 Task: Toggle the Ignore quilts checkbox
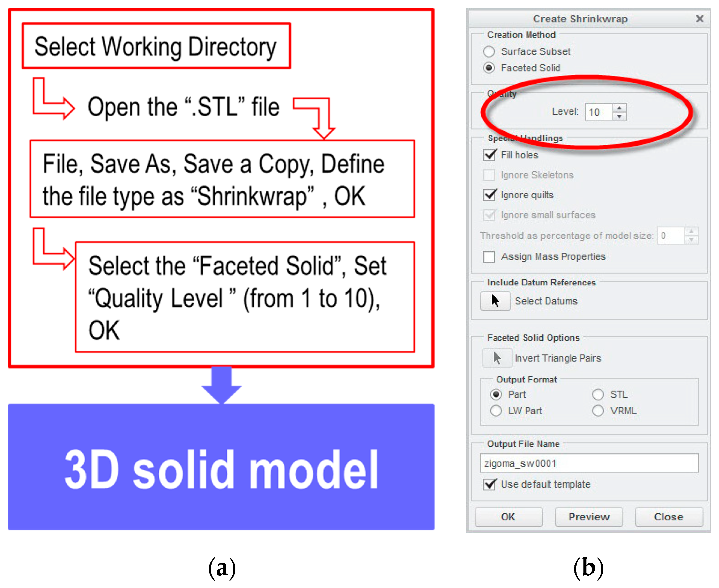click(488, 195)
